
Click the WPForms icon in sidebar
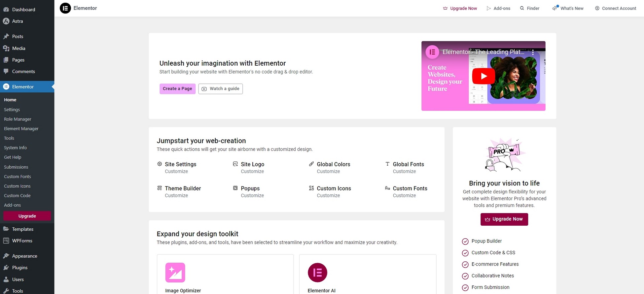coord(6,241)
